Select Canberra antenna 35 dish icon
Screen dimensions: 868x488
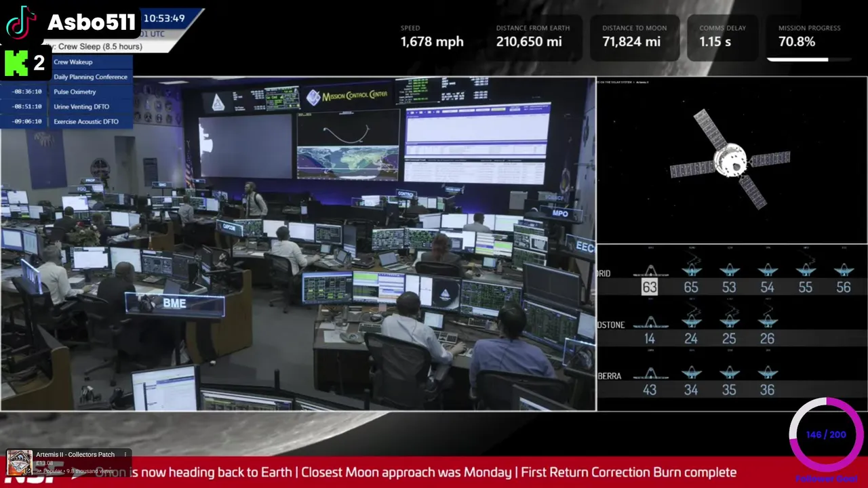click(729, 372)
